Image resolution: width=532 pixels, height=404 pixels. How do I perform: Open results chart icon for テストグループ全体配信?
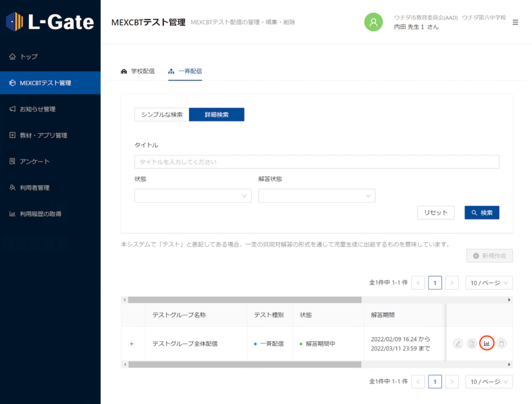click(486, 344)
